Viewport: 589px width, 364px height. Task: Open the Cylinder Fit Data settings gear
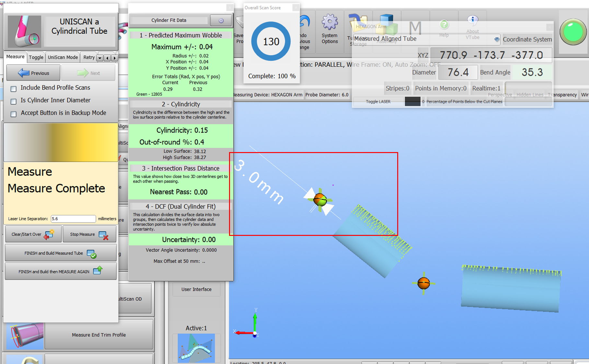click(x=221, y=20)
